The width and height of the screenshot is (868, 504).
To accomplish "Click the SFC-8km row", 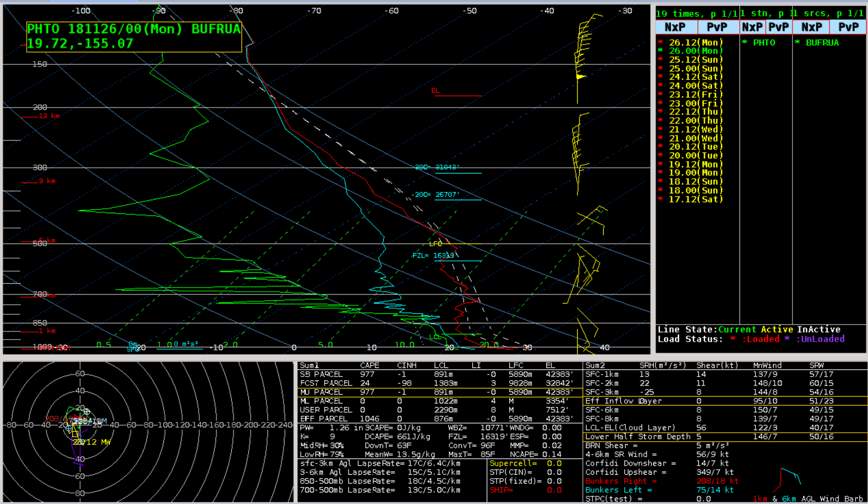I will (x=725, y=419).
